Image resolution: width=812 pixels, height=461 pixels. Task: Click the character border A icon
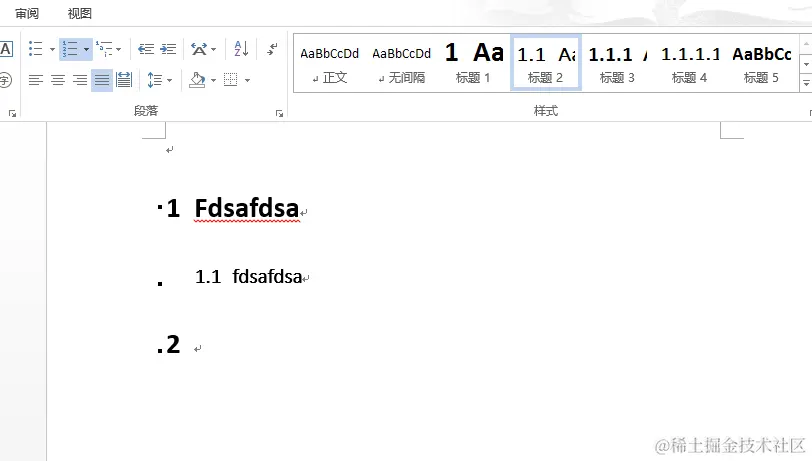(6, 49)
